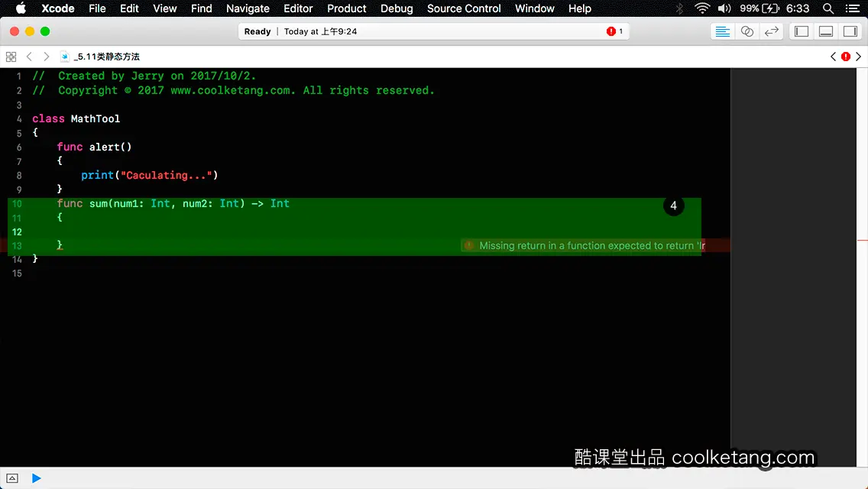Jump to next issue arrow

pos(859,57)
